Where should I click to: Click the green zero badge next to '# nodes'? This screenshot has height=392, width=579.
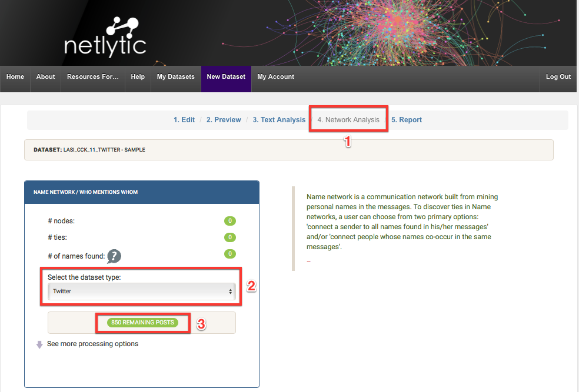click(x=229, y=220)
